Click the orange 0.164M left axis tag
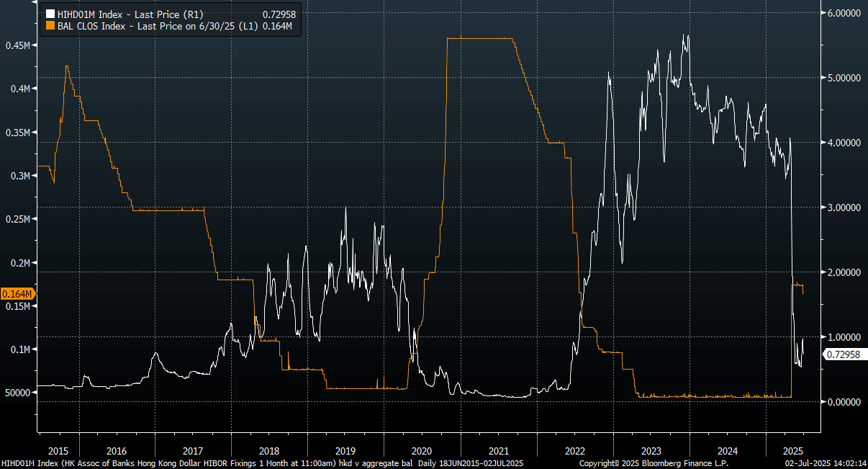This screenshot has width=868, height=469. [x=17, y=294]
